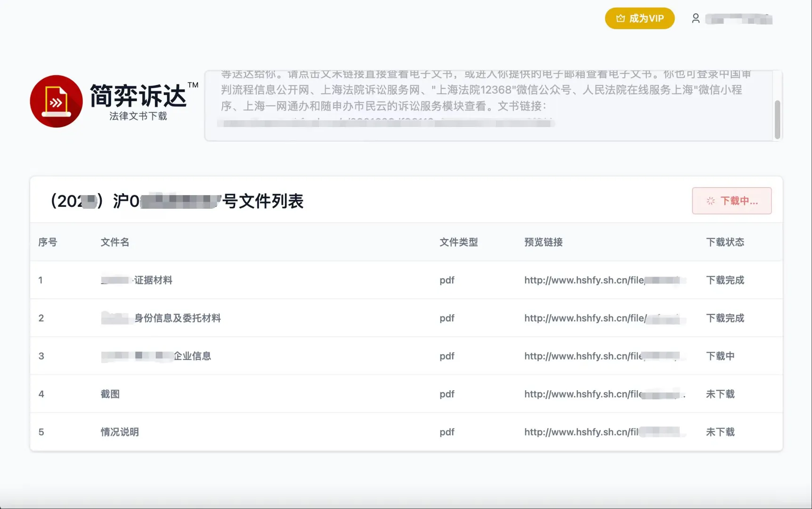Open the user account person icon
812x509 pixels.
click(x=696, y=18)
